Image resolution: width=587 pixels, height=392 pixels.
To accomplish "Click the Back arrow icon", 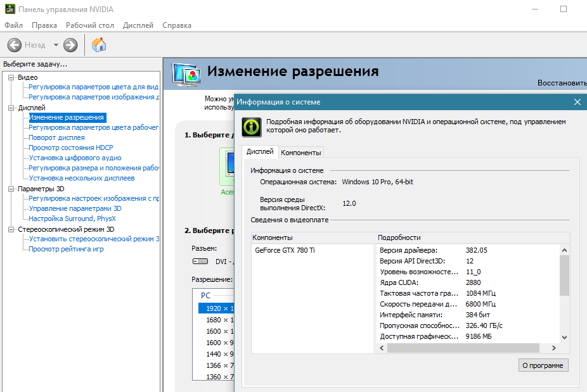I will [x=14, y=45].
